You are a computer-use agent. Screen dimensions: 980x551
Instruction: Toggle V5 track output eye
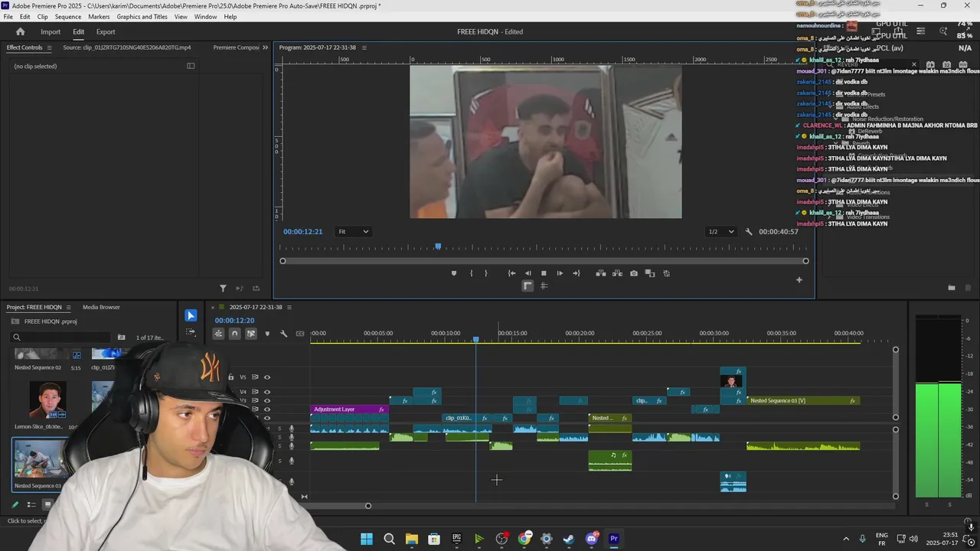[267, 377]
